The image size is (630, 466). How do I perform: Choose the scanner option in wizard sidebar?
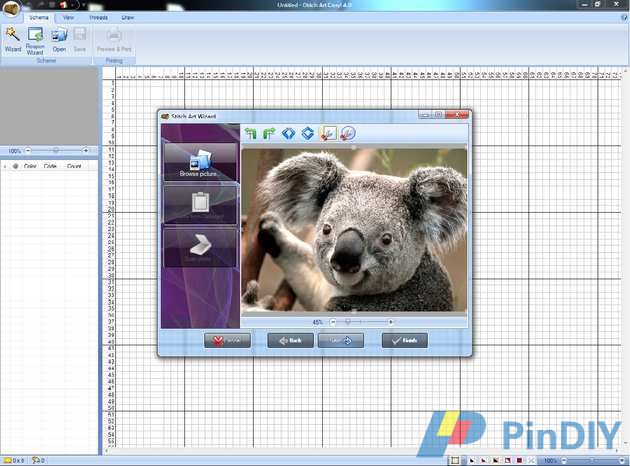200,246
